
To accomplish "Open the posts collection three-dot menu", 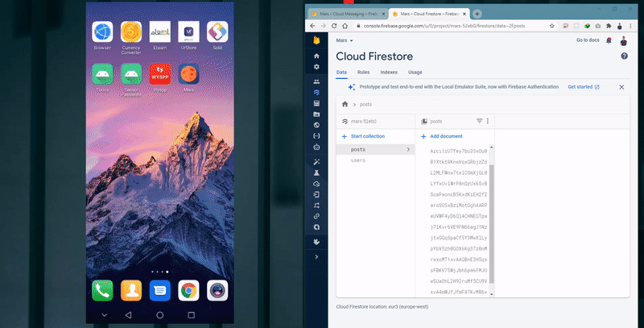I will click(488, 121).
